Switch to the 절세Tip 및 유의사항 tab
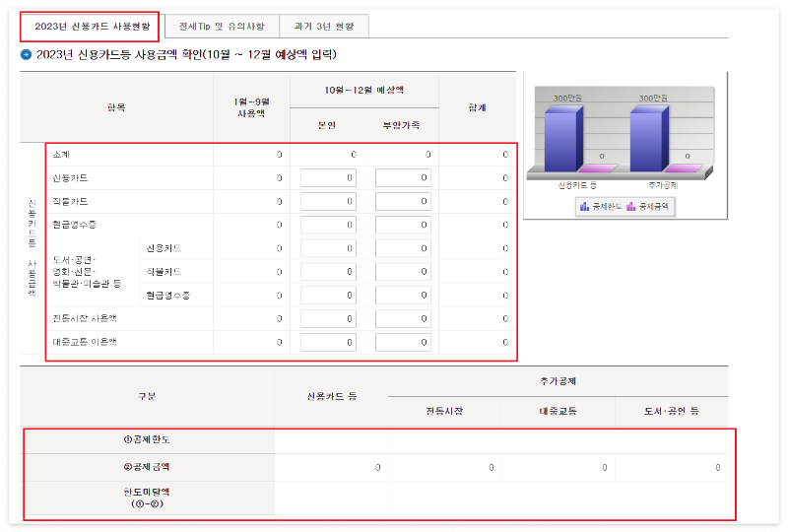Screen dimensions: 788x532 (222, 27)
